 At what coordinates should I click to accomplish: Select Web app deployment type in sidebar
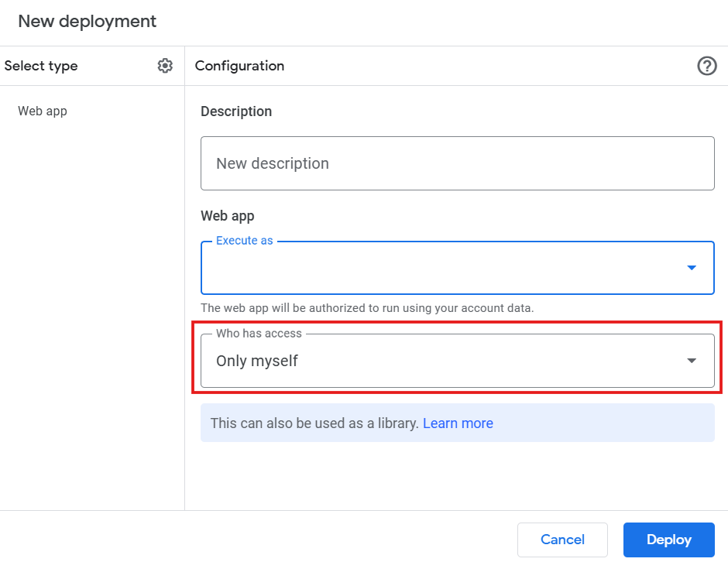click(43, 111)
